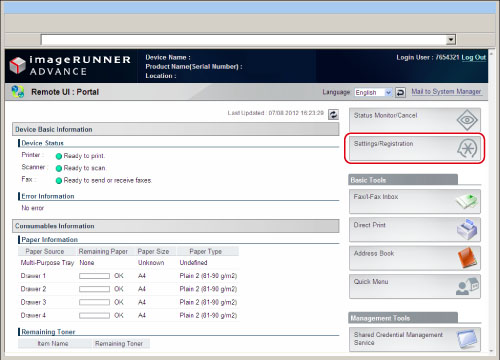Click the orange Address Book icon
500x360 pixels.
(x=468, y=258)
